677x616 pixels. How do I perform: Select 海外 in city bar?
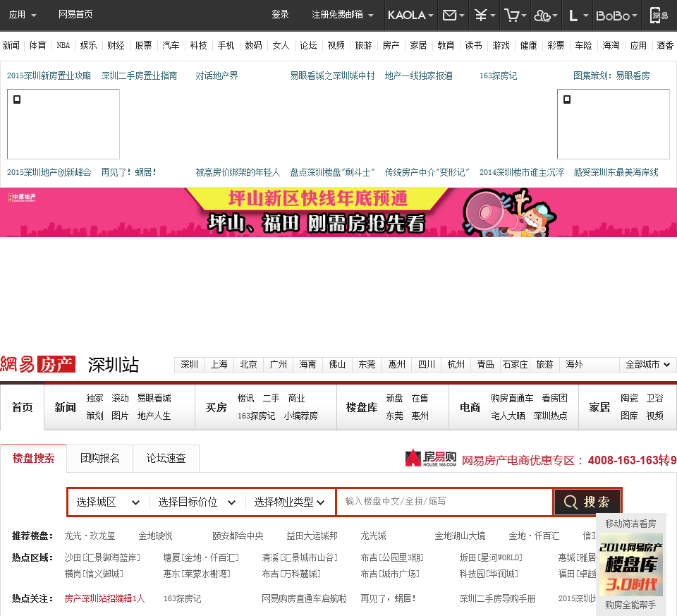(574, 365)
